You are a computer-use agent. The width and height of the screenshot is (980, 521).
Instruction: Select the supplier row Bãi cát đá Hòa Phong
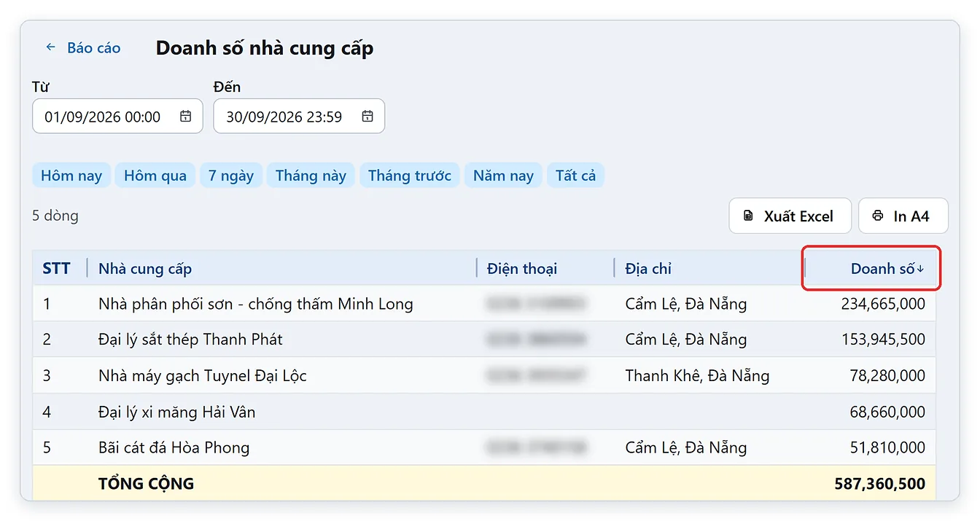(484, 447)
